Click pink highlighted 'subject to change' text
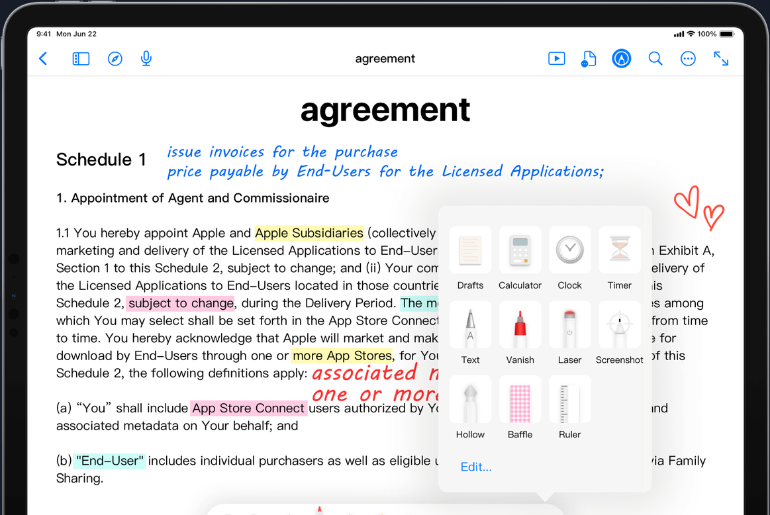The image size is (770, 515). [x=181, y=303]
